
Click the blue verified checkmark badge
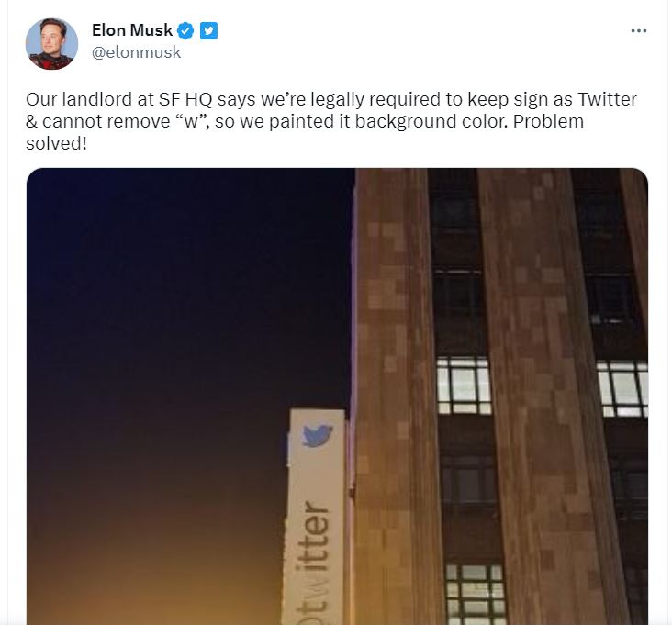pyautogui.click(x=185, y=31)
